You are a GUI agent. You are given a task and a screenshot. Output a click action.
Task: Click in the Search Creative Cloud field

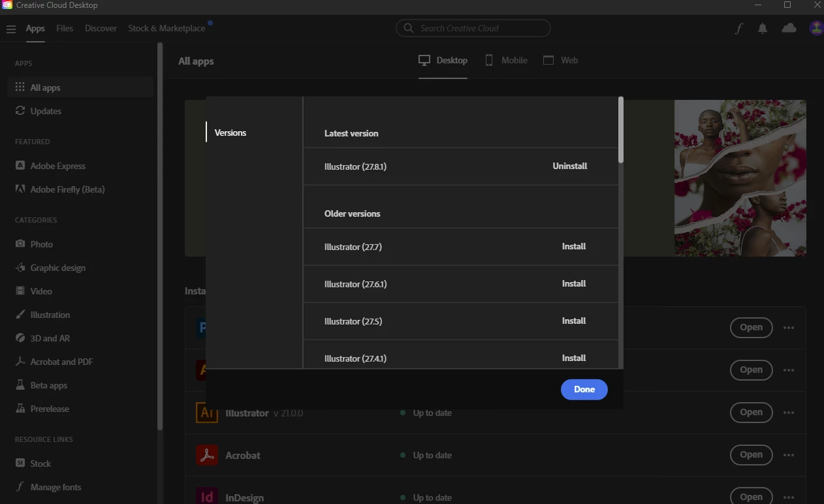tap(473, 28)
